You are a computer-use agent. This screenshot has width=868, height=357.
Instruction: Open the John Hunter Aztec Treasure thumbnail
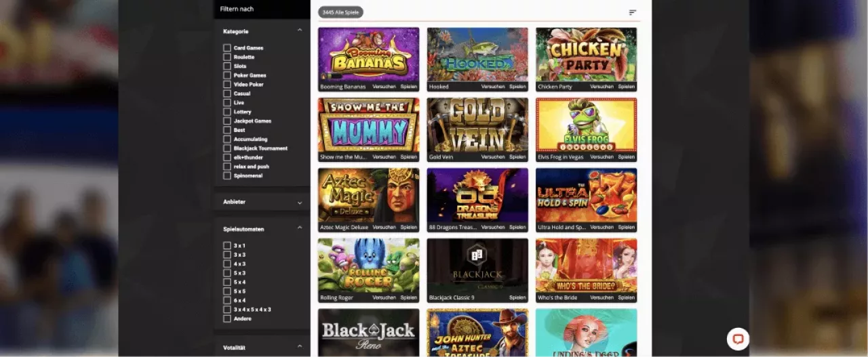click(477, 333)
